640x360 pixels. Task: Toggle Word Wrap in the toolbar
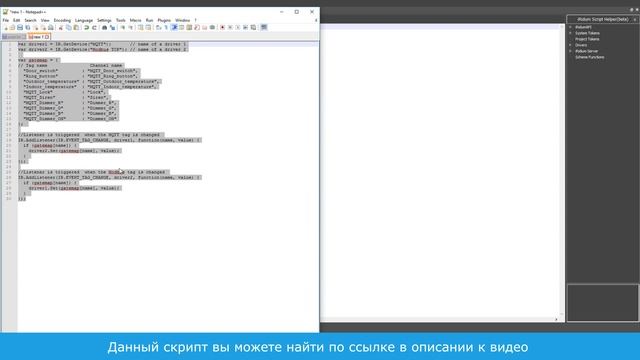(158, 27)
